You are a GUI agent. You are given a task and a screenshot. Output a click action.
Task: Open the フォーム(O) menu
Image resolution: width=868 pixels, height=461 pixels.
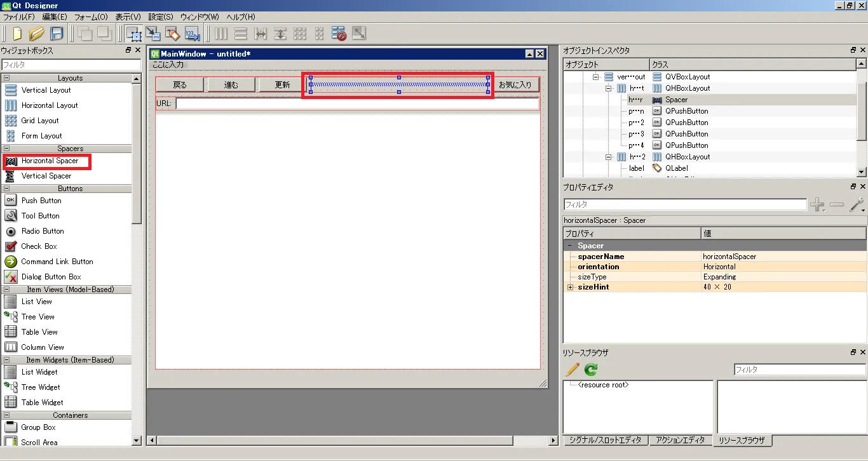(x=91, y=17)
